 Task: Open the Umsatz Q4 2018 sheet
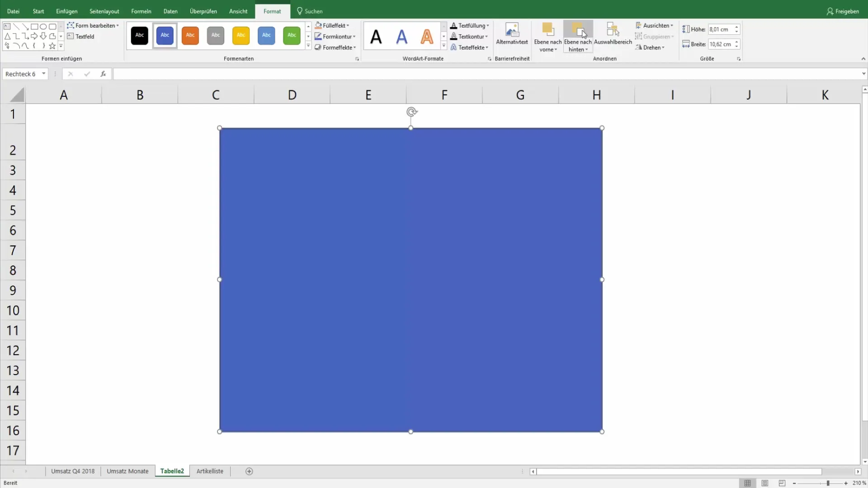point(73,471)
